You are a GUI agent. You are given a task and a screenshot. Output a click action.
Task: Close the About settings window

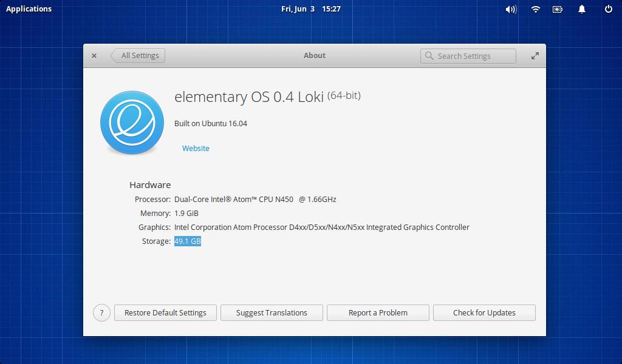pos(94,56)
